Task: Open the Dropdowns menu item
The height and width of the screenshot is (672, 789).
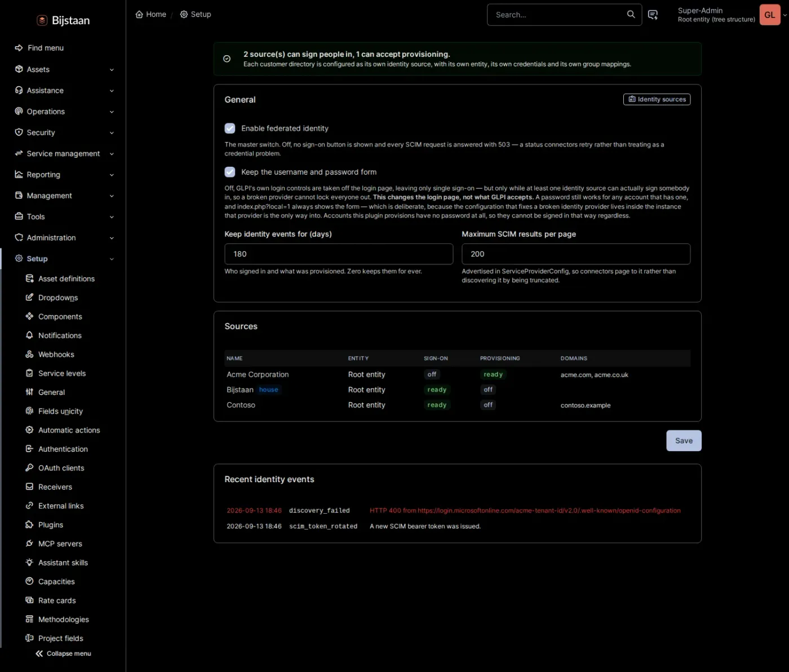Action: pyautogui.click(x=58, y=297)
